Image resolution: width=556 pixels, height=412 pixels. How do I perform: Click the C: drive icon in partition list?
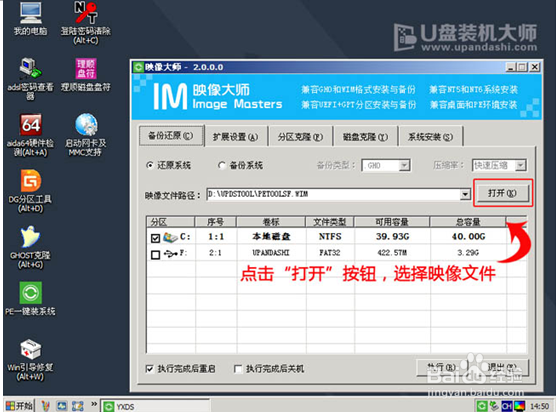click(170, 237)
